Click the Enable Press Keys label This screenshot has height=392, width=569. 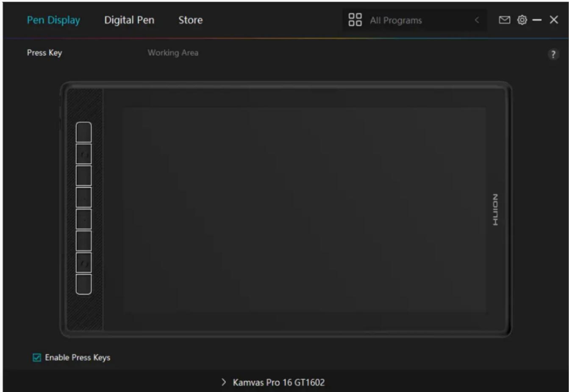point(78,358)
